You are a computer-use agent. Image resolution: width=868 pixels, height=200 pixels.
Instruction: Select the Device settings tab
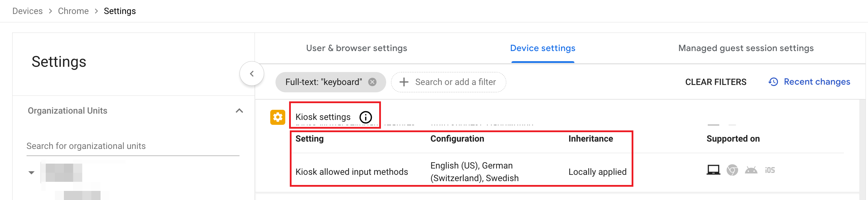543,48
